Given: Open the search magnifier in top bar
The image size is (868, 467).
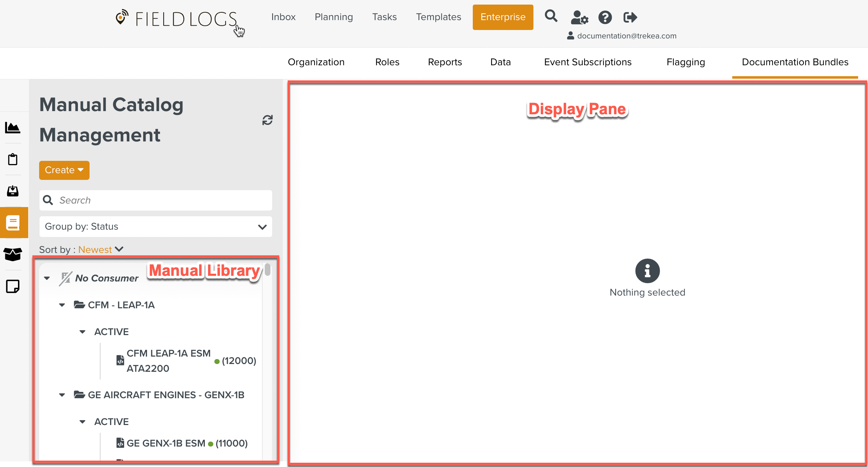Looking at the screenshot, I should click(x=551, y=17).
